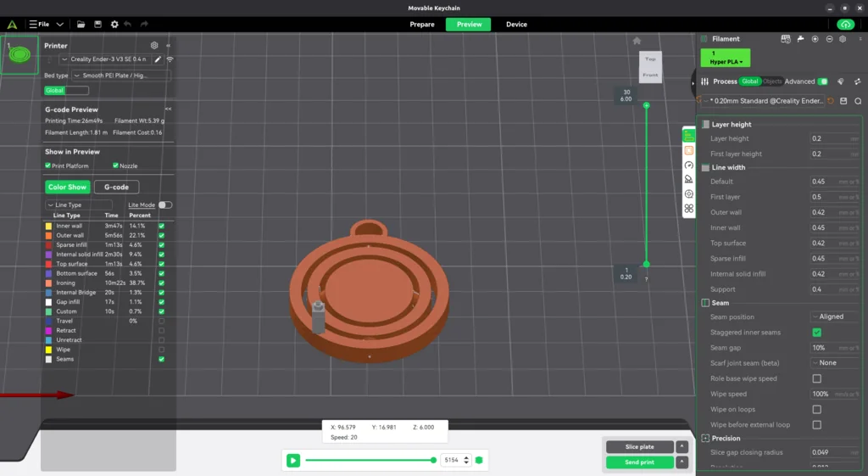Switch to the Device tab
868x476 pixels.
pyautogui.click(x=516, y=25)
